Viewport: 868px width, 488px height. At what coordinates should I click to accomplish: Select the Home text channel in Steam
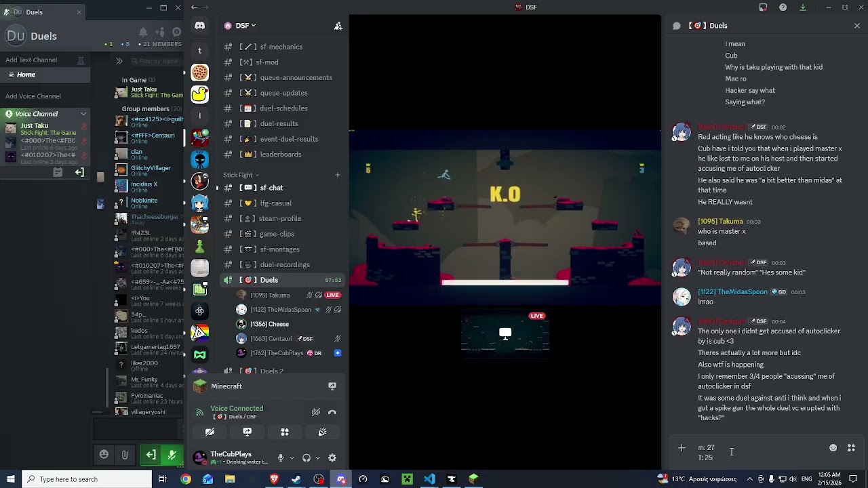pyautogui.click(x=45, y=75)
